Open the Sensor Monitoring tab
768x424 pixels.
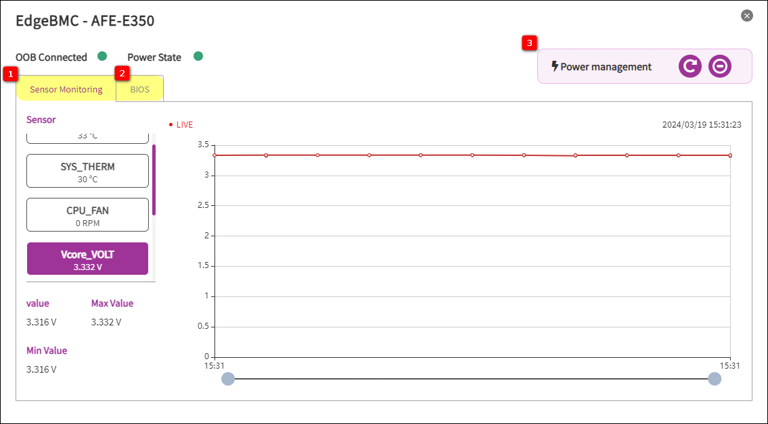(x=66, y=89)
